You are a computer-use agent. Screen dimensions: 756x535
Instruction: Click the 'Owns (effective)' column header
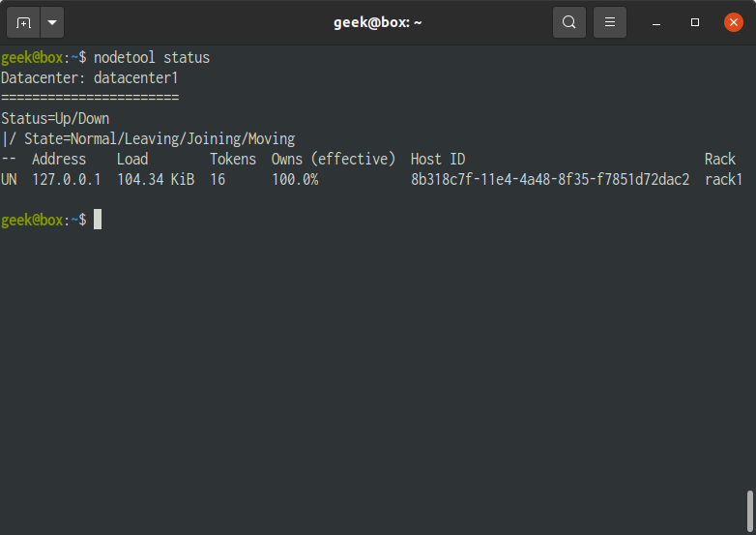pos(334,160)
